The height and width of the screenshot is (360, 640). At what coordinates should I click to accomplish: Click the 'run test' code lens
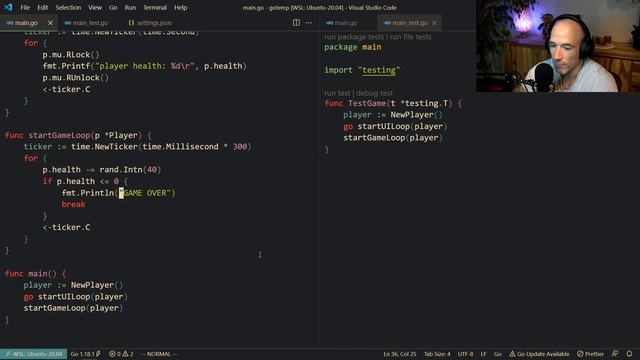pyautogui.click(x=337, y=93)
